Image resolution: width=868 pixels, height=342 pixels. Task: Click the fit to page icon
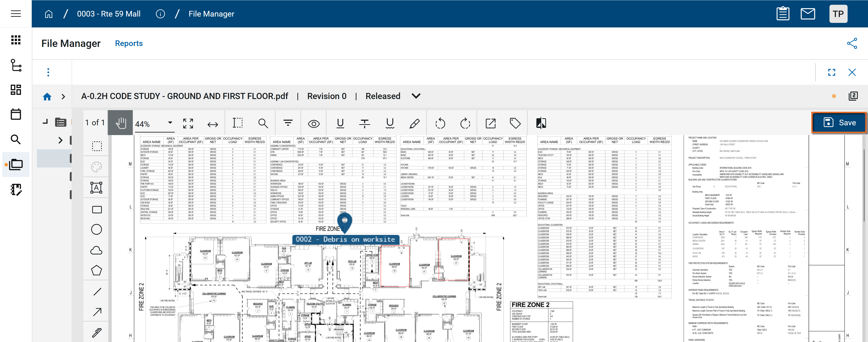188,124
